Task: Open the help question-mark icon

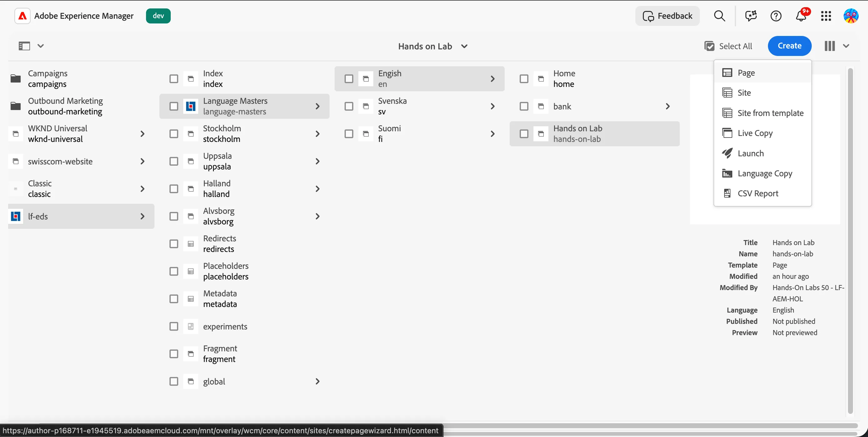Action: coord(776,16)
